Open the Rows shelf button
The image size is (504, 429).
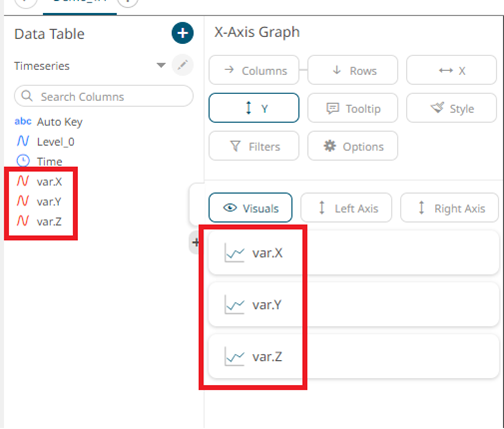point(352,70)
